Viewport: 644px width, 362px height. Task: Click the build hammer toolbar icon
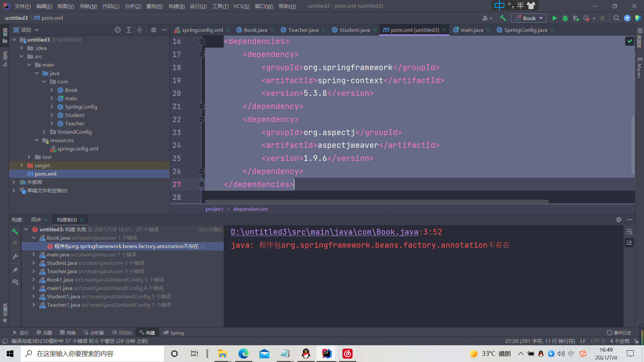(503, 18)
